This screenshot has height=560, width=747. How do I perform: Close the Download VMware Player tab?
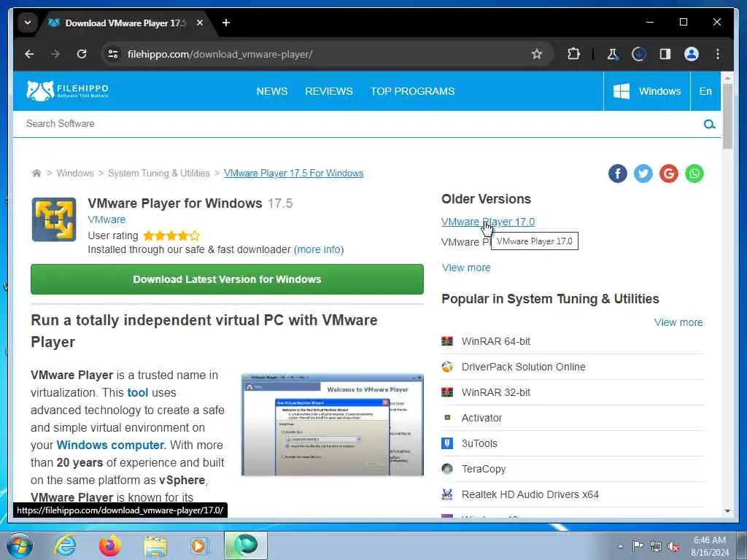tap(200, 23)
